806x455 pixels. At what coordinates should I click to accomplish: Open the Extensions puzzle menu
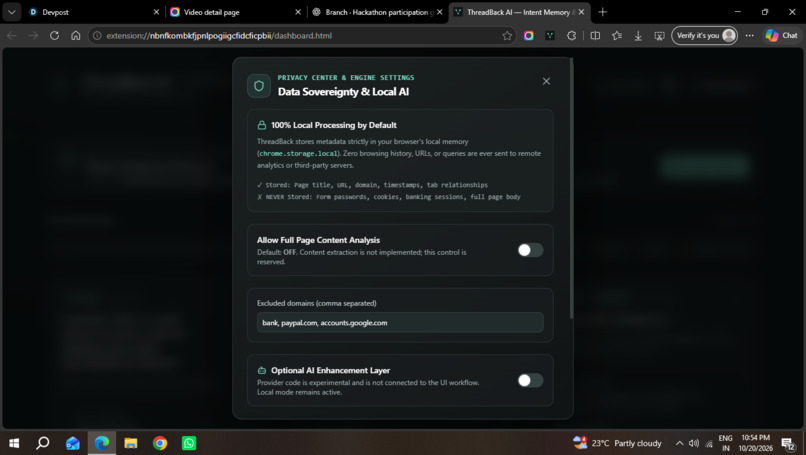(572, 35)
